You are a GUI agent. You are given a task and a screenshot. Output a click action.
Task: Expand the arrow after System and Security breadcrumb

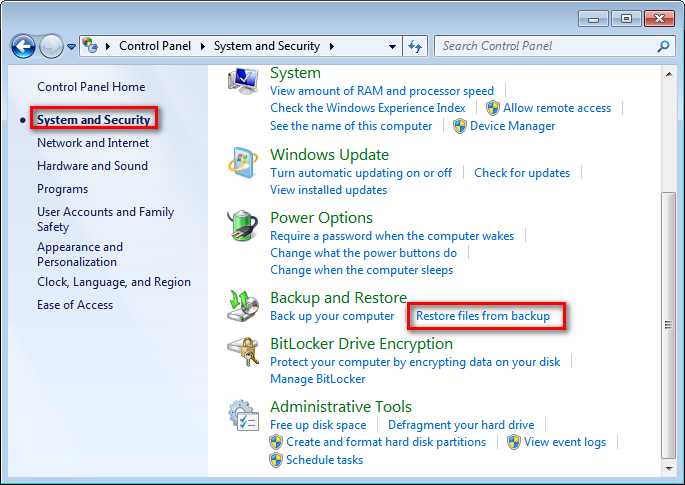[332, 46]
